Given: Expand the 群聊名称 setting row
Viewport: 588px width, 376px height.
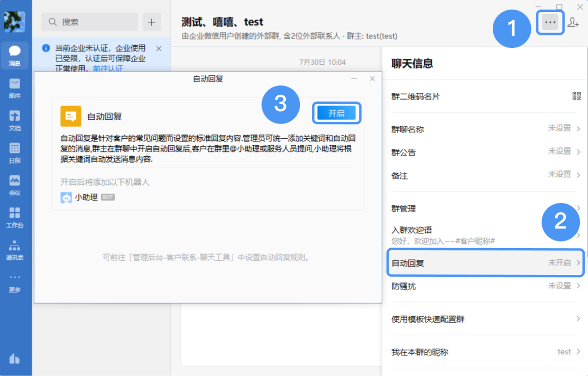Looking at the screenshot, I should click(x=486, y=129).
